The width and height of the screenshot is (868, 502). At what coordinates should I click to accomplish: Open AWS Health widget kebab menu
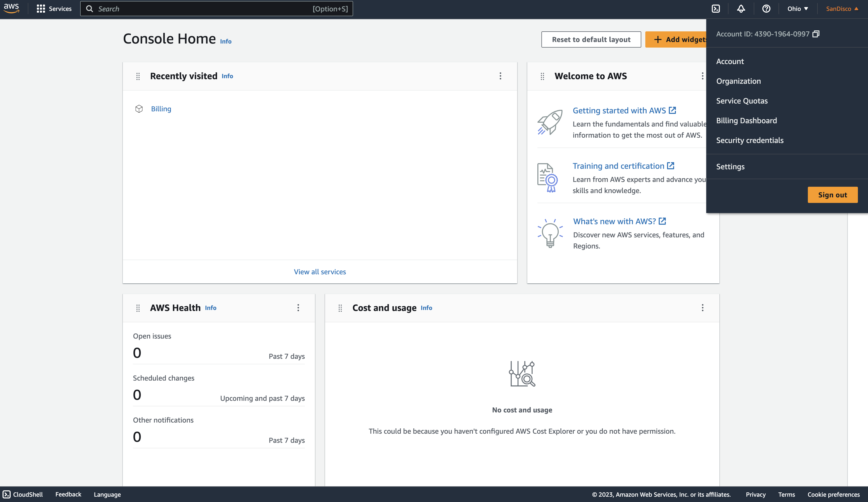tap(298, 307)
